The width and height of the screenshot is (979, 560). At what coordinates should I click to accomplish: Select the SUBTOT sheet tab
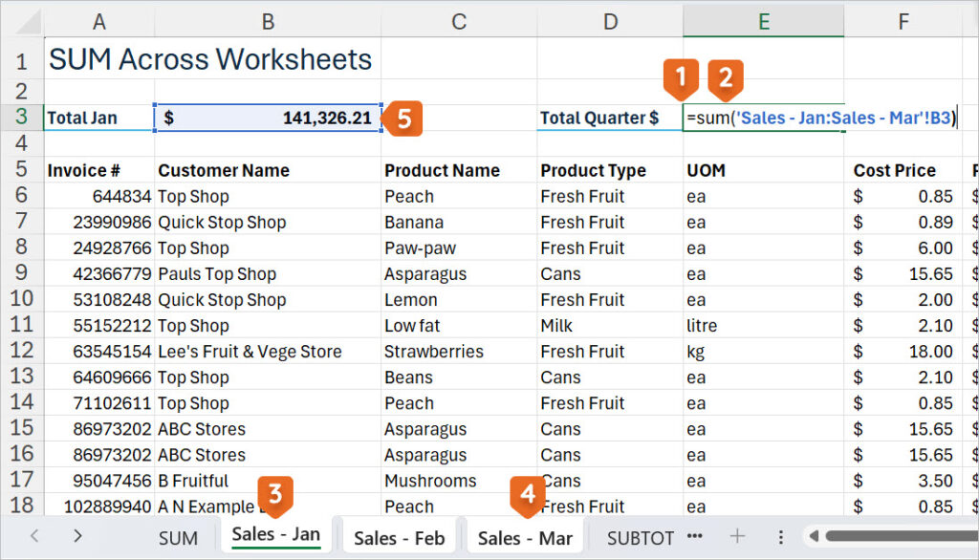coord(639,538)
